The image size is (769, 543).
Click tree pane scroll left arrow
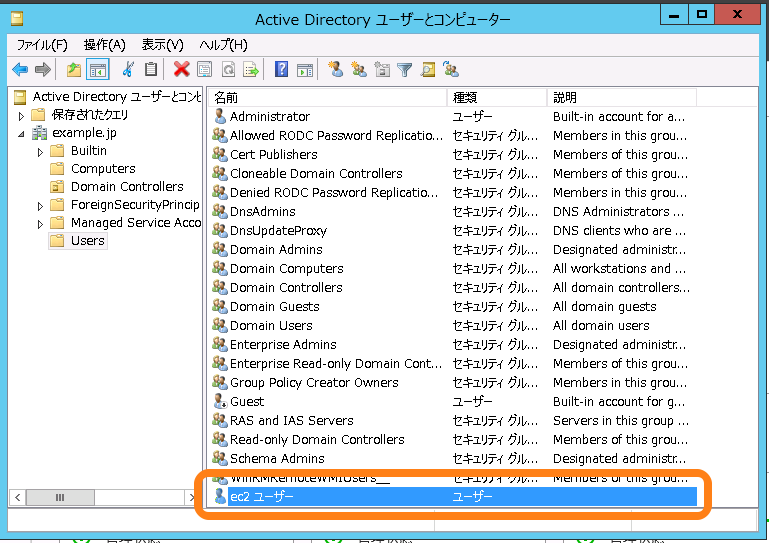pos(18,497)
